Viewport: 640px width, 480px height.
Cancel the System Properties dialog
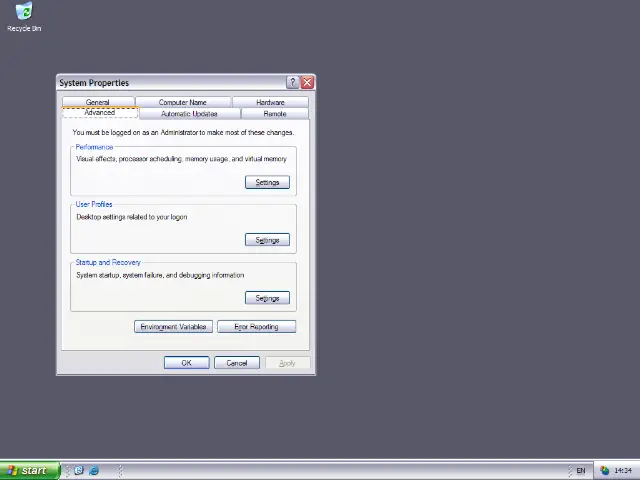coord(237,363)
